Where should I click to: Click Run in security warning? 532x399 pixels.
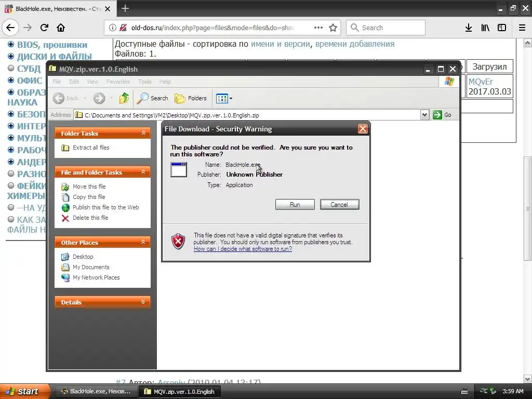click(295, 205)
